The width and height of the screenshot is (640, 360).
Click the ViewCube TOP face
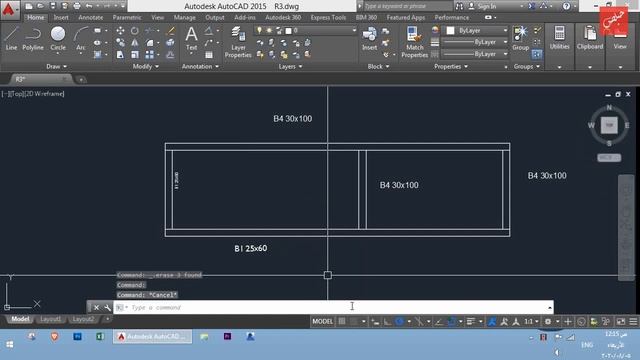pyautogui.click(x=609, y=125)
